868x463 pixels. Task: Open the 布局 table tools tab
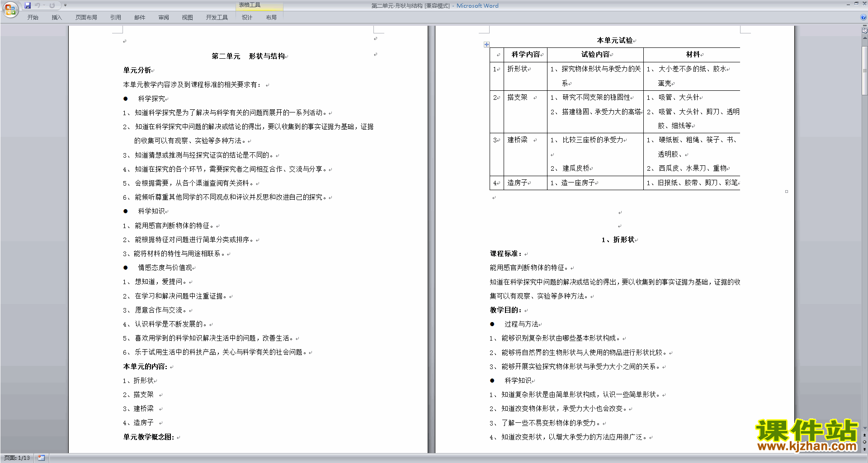[x=271, y=17]
